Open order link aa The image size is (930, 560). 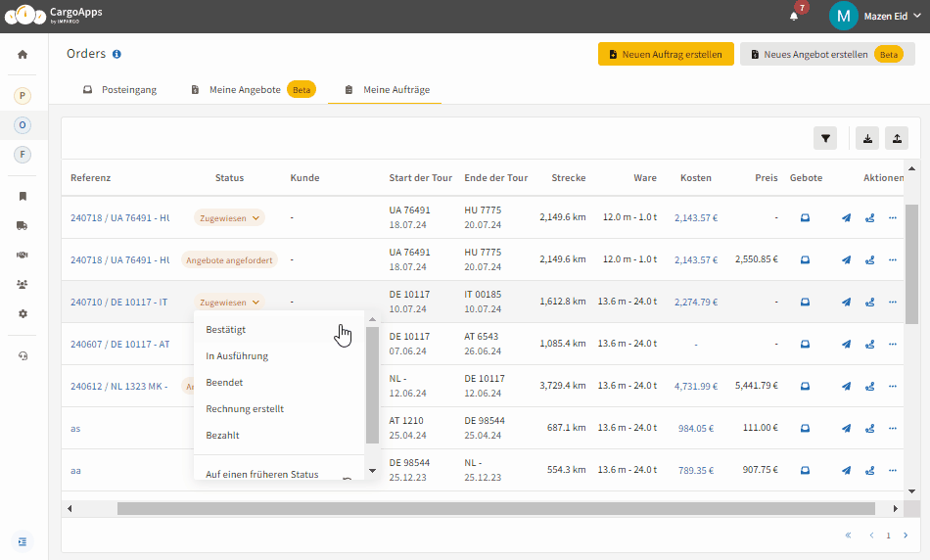[75, 471]
